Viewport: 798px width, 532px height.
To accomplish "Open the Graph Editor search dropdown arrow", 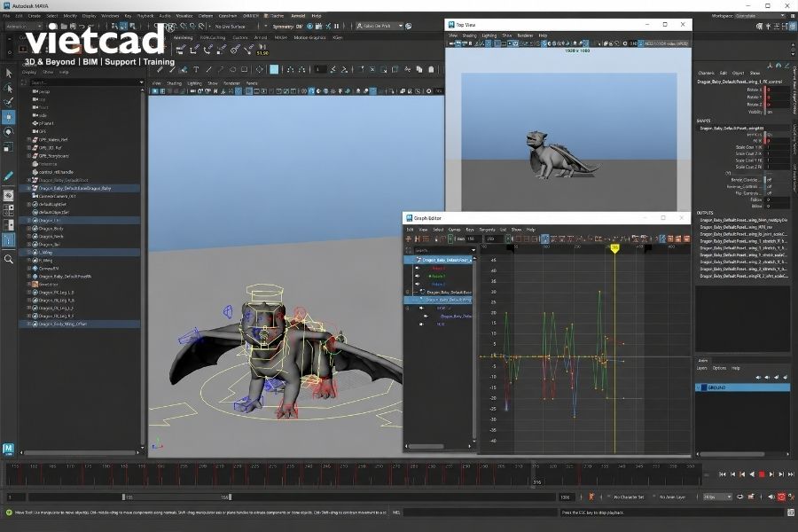I will point(473,250).
